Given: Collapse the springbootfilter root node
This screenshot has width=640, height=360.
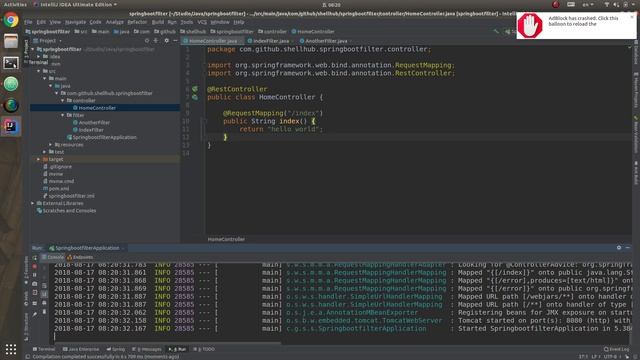Looking at the screenshot, I should coord(33,49).
